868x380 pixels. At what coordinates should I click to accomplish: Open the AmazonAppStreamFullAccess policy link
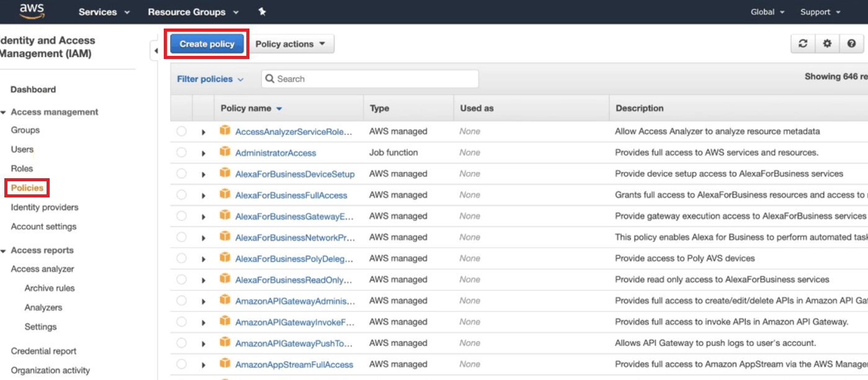(294, 364)
